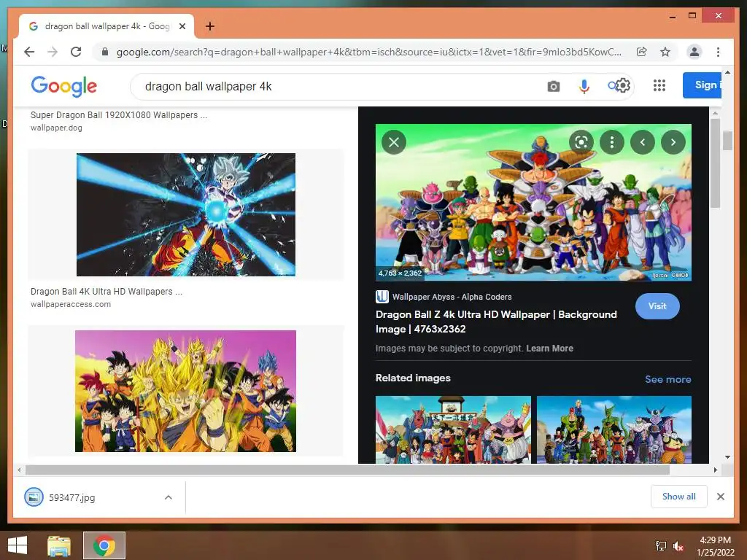This screenshot has width=747, height=560.
Task: Go to the Google logo homepage
Action: 64,86
